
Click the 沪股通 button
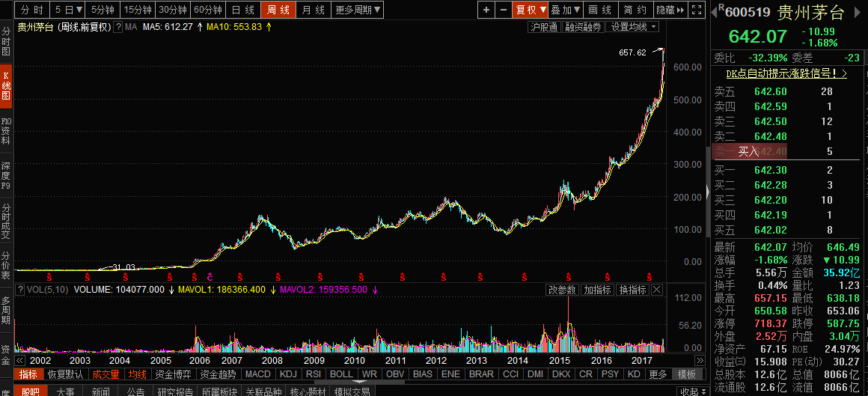544,27
